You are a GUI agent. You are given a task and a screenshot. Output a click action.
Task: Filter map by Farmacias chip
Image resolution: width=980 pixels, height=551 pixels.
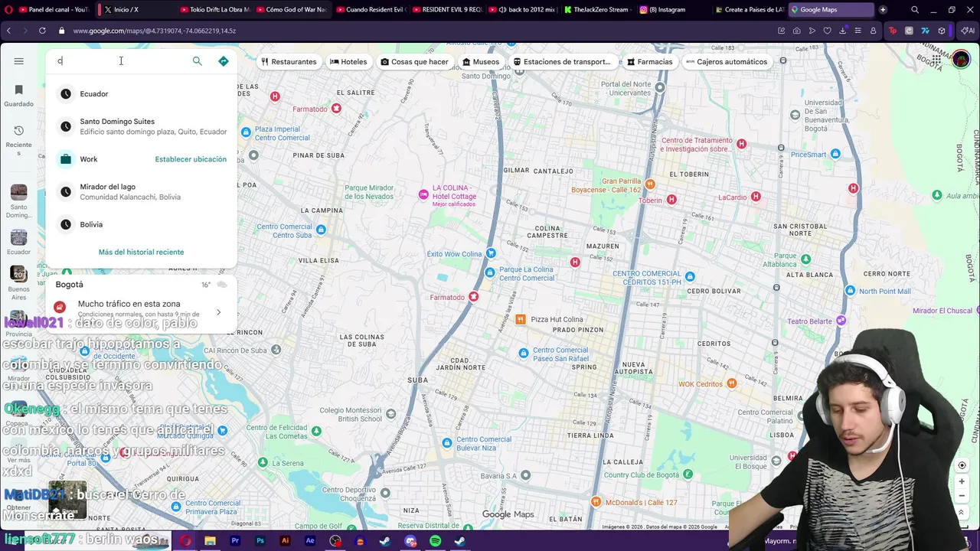pyautogui.click(x=649, y=61)
